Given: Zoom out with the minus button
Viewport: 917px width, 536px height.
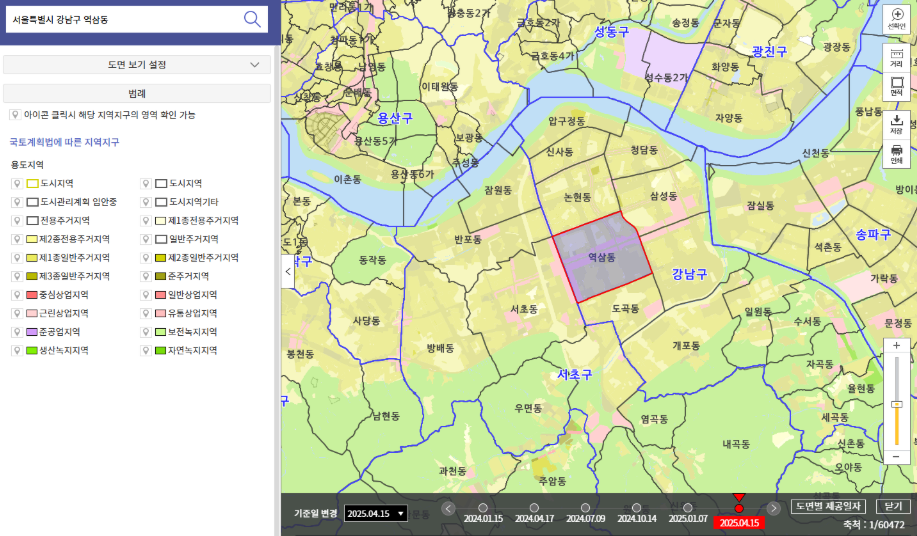Looking at the screenshot, I should pyautogui.click(x=896, y=457).
